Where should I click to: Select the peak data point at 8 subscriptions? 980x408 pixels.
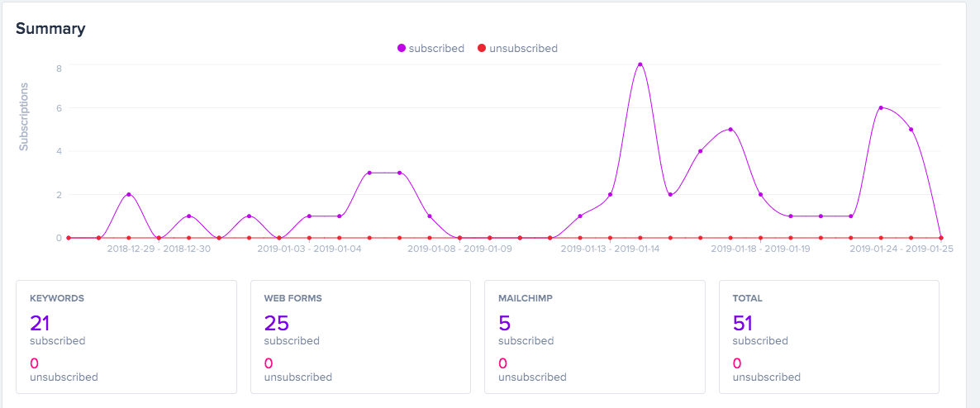640,64
